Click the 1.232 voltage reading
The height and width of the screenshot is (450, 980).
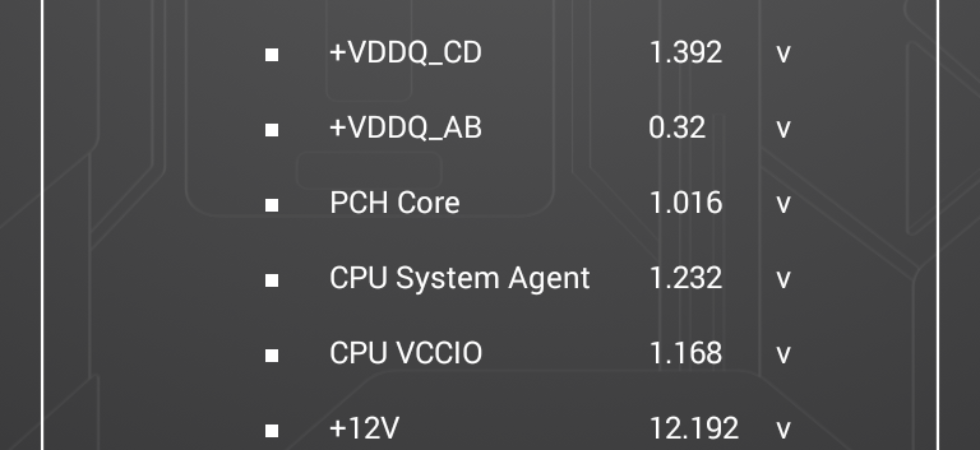pyautogui.click(x=686, y=278)
